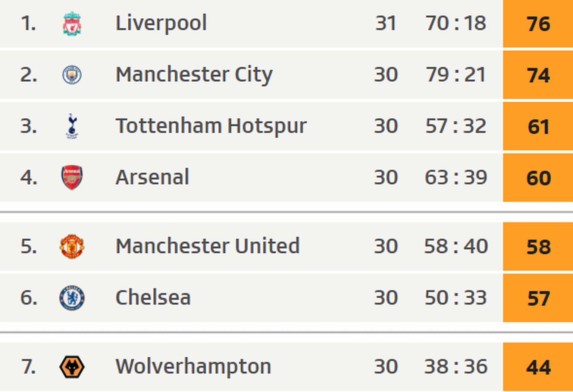Click Liverpool's orange 76 points cell

click(538, 23)
